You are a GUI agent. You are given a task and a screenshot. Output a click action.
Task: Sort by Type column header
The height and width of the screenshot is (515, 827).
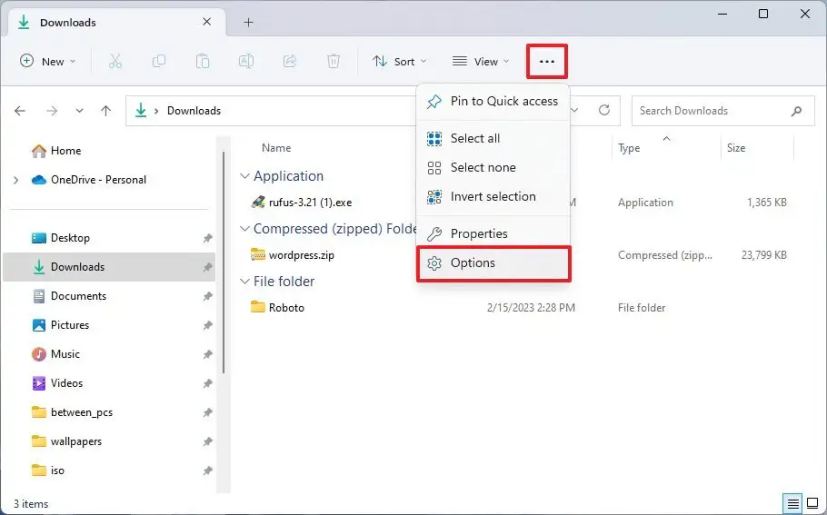629,148
